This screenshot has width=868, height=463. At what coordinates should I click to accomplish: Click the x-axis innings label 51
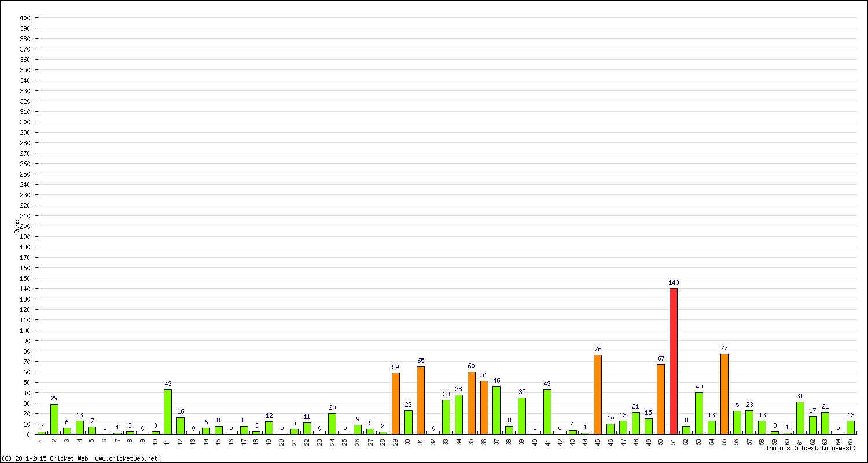click(674, 442)
